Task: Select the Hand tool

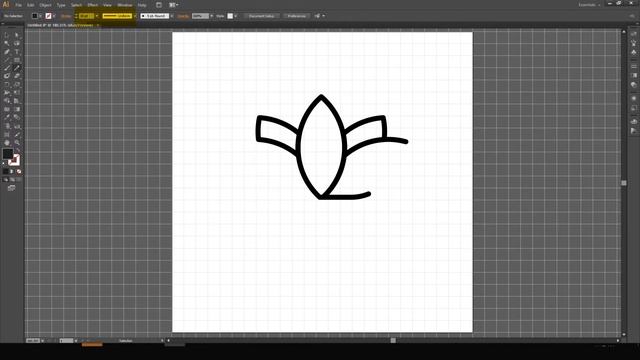Action: point(7,142)
